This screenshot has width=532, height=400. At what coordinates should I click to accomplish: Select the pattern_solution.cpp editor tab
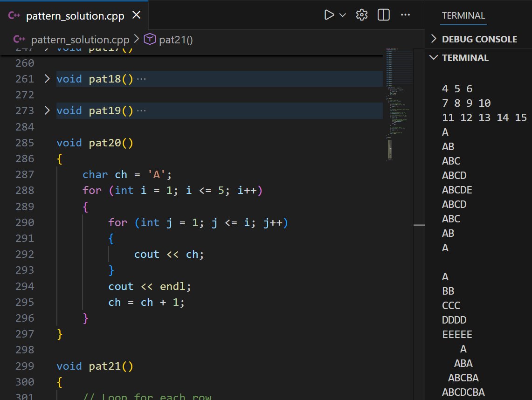pos(75,15)
